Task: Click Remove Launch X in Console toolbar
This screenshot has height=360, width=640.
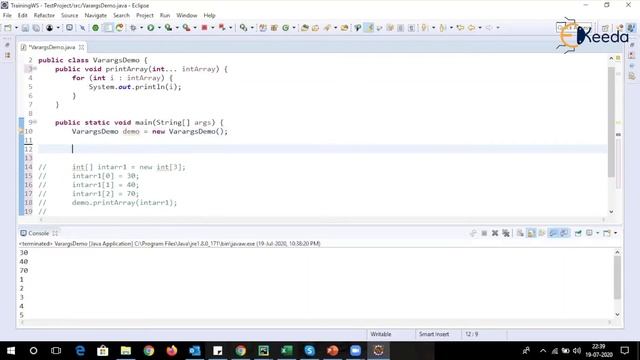Action: click(x=495, y=233)
